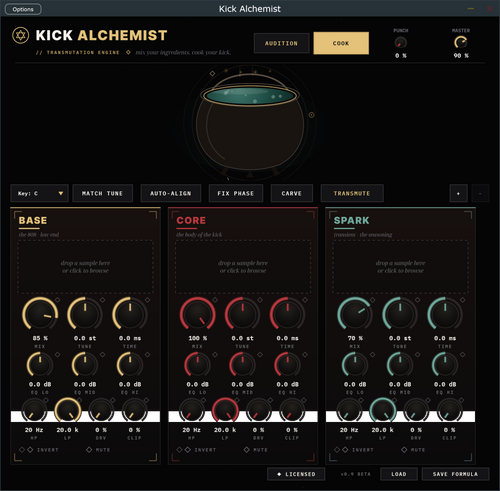Click the diamond marker beside BASE EQ HI knob
Viewport: 500px width, 491px height.
click(x=147, y=355)
